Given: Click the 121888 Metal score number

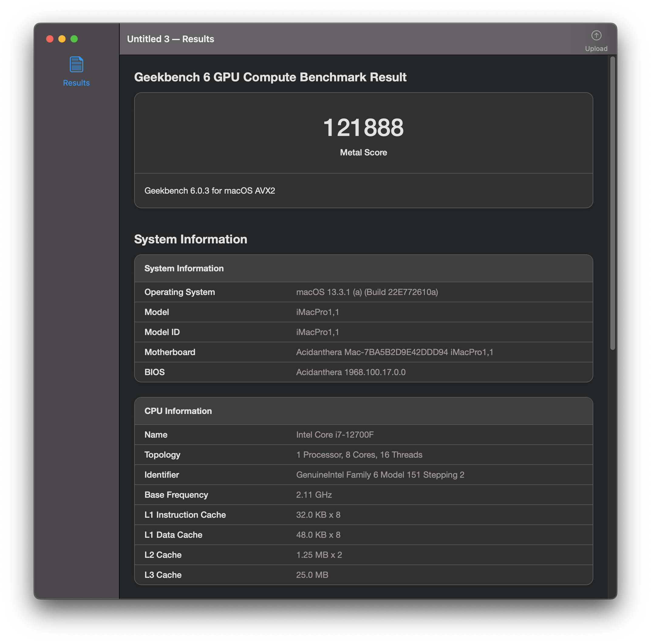Looking at the screenshot, I should coord(363,128).
